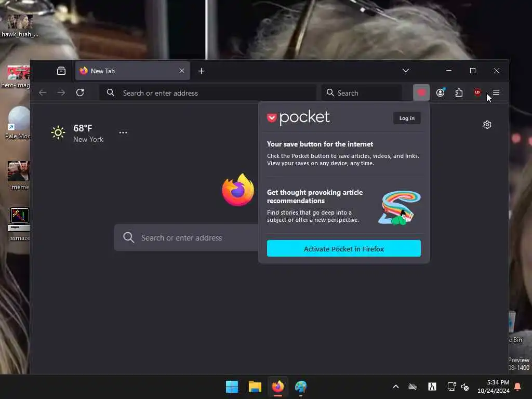532x399 pixels.
Task: Select the hero-image desktop icon
Action: click(16, 77)
